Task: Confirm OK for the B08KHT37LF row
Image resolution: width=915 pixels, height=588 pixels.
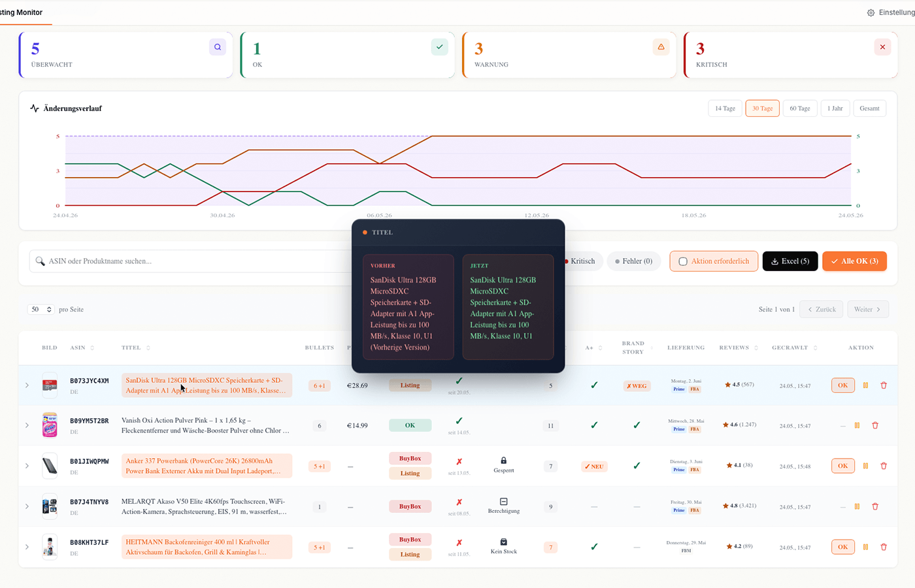Action: pos(842,547)
